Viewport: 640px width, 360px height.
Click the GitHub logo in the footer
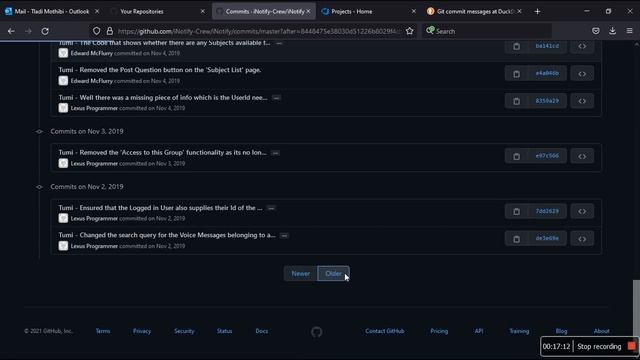pos(316,332)
